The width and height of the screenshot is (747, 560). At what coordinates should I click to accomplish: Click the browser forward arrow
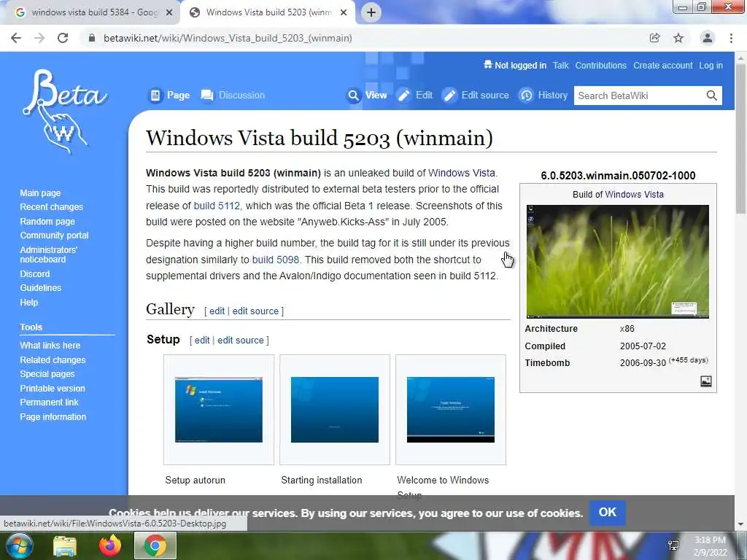click(x=39, y=38)
